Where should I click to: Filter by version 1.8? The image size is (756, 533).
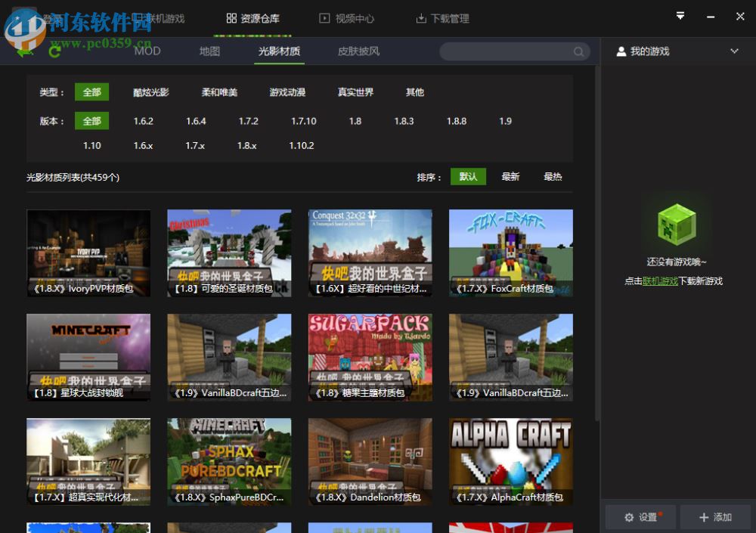pos(355,121)
